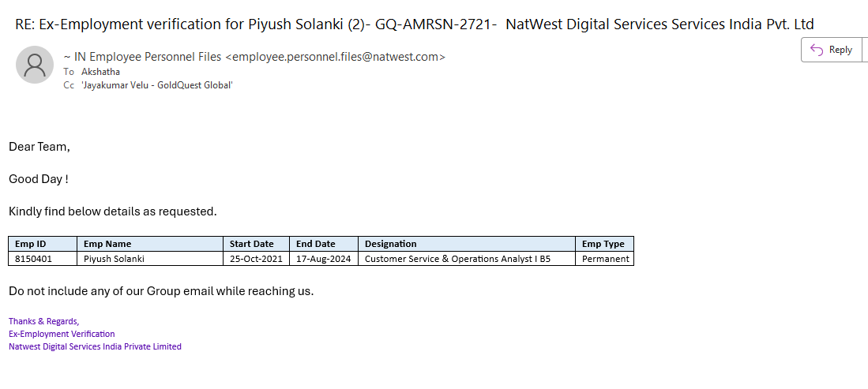
Task: Click the Emp Name column header
Action: pyautogui.click(x=107, y=244)
